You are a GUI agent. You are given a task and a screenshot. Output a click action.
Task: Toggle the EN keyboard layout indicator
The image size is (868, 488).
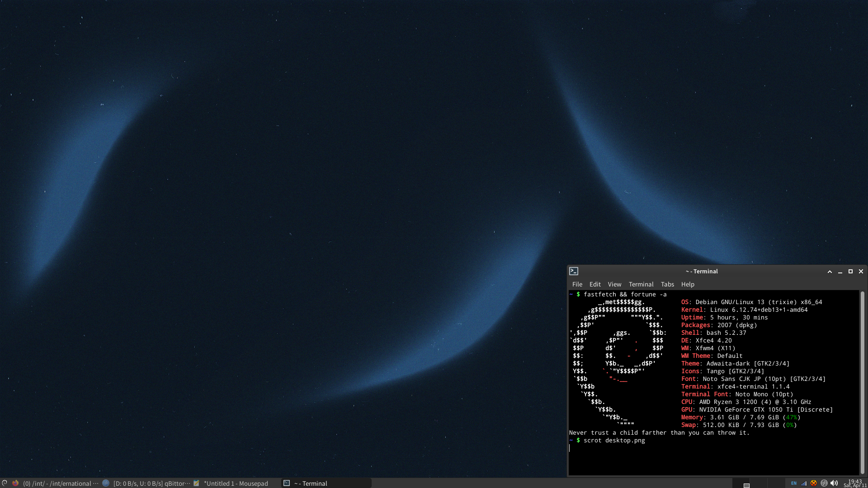tap(794, 483)
